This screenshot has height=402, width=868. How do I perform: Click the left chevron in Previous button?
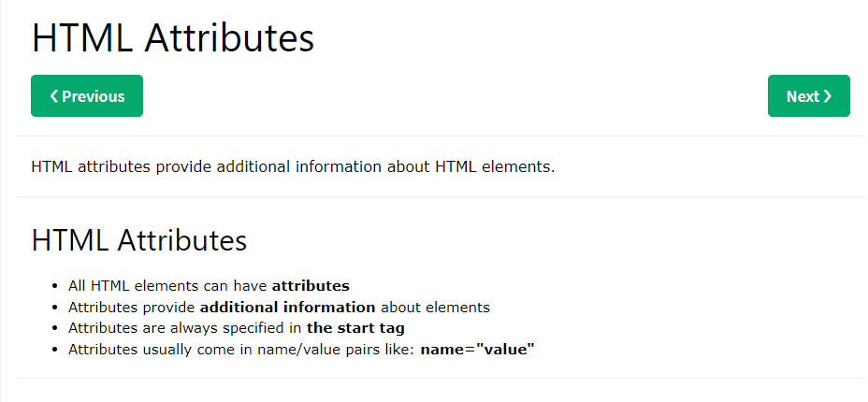(54, 96)
